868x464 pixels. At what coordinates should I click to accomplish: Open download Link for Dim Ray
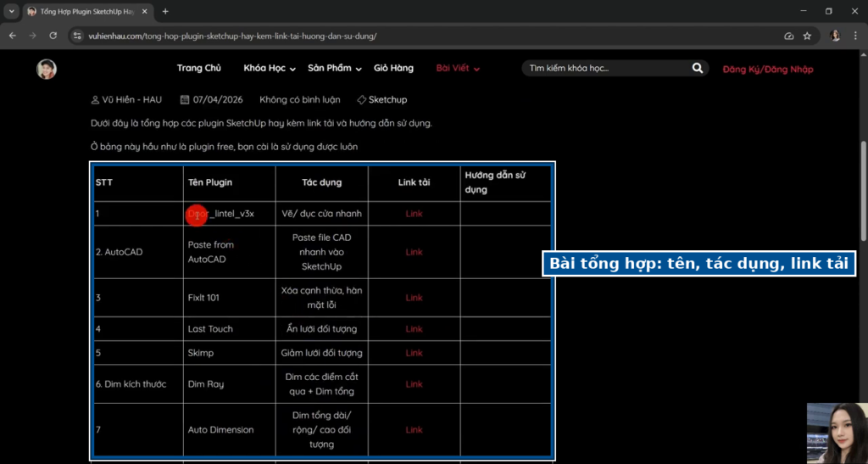point(414,383)
